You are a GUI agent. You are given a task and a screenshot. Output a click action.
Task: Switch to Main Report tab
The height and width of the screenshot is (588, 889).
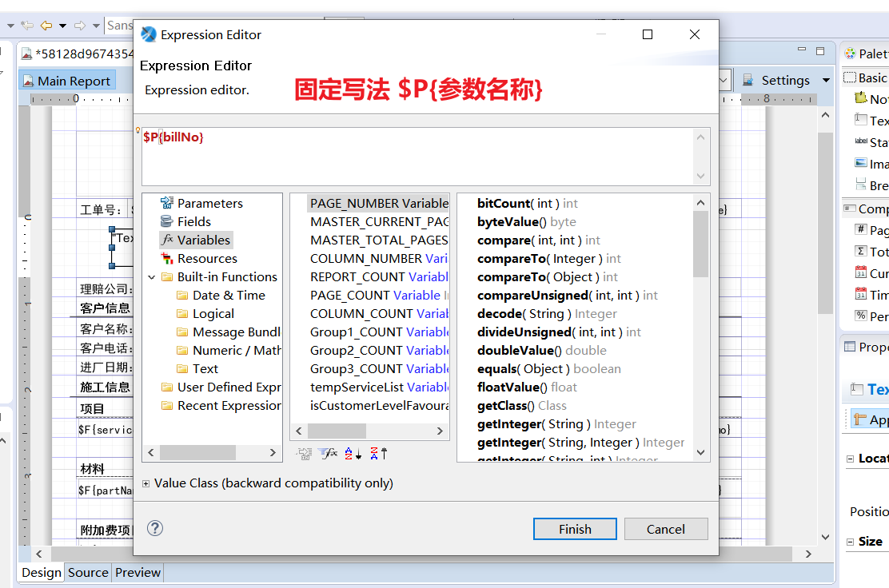click(67, 81)
